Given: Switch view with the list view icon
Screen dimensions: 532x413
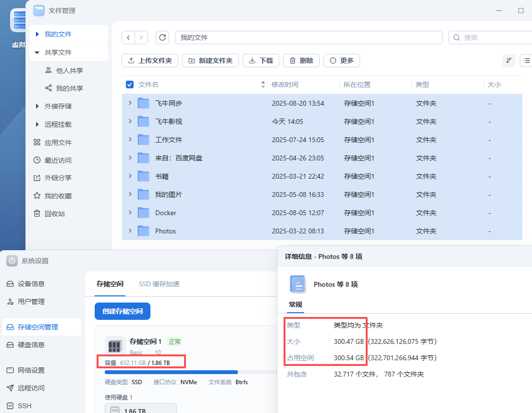Looking at the screenshot, I should 526,61.
